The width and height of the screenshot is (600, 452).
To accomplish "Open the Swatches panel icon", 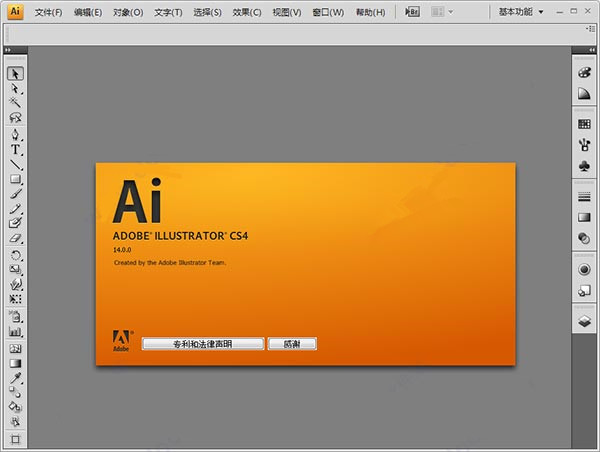I will point(584,124).
